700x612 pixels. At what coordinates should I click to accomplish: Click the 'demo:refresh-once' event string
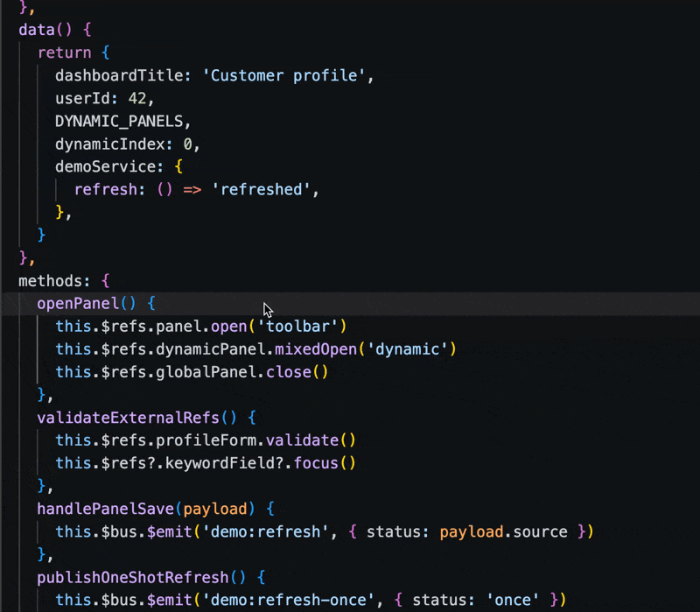click(x=288, y=600)
